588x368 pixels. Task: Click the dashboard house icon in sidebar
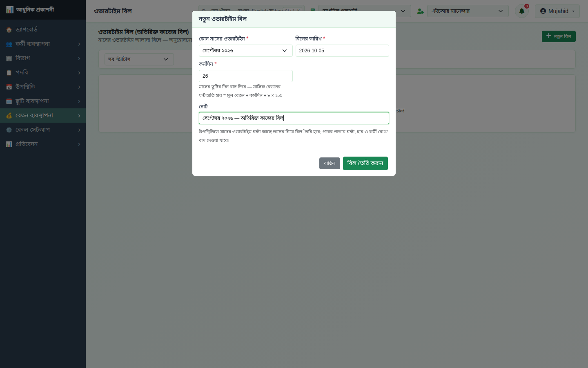(x=9, y=30)
